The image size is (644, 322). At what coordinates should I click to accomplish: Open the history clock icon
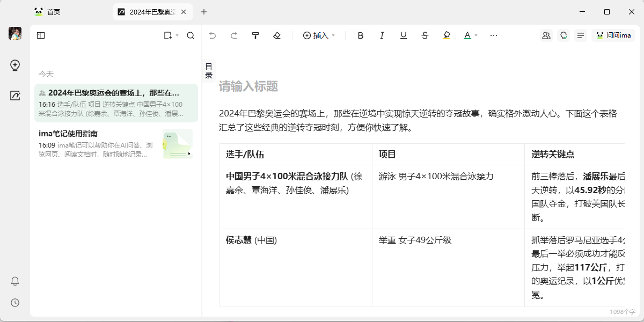point(15,303)
